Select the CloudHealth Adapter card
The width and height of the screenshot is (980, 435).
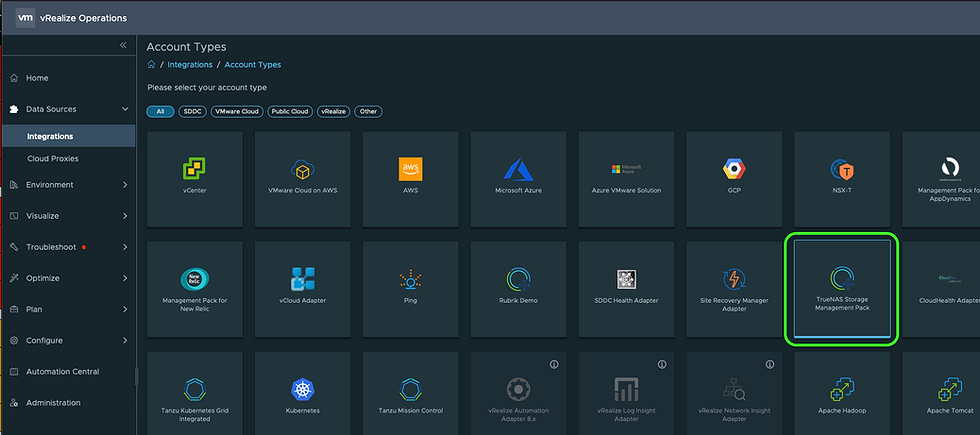click(x=941, y=289)
